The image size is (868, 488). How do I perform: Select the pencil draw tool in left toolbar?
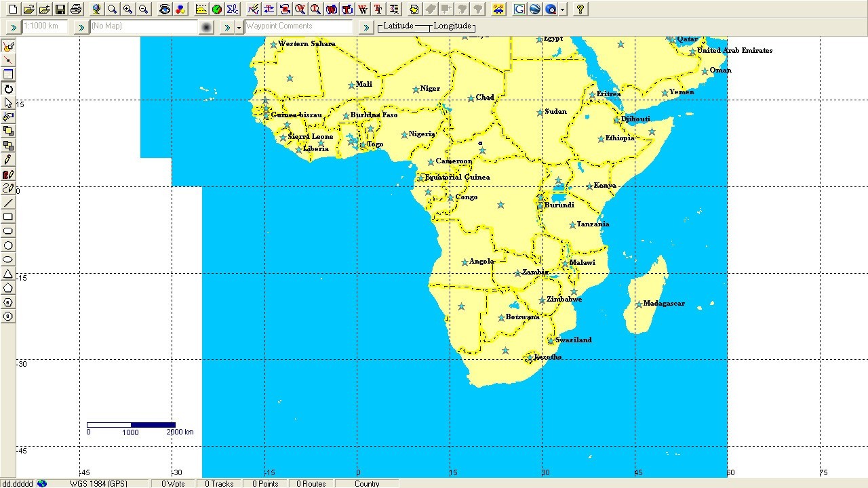coord(8,160)
